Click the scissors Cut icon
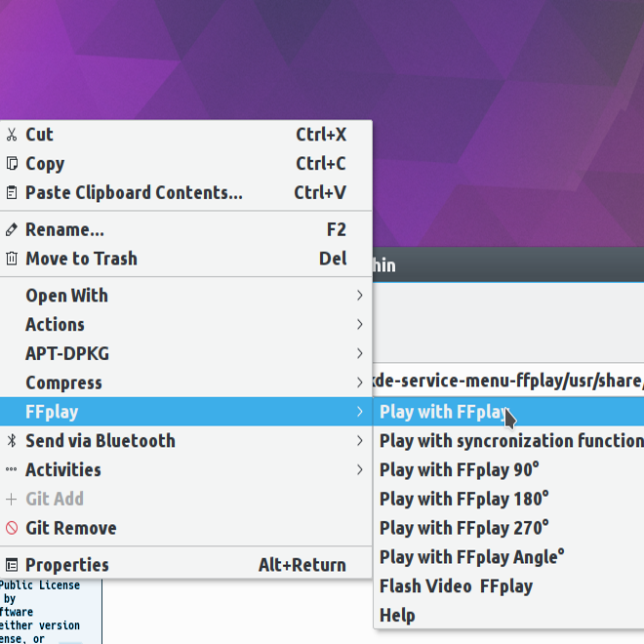The width and height of the screenshot is (644, 644). [12, 135]
